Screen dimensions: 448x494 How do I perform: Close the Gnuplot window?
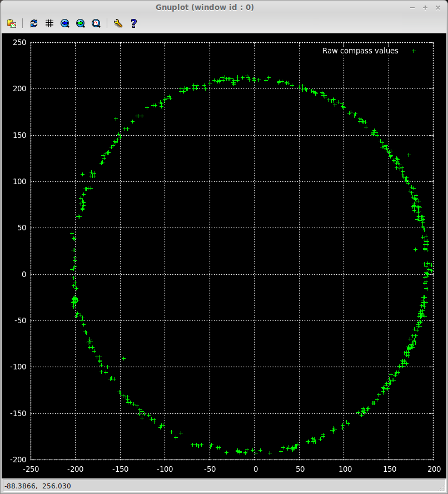437,7
